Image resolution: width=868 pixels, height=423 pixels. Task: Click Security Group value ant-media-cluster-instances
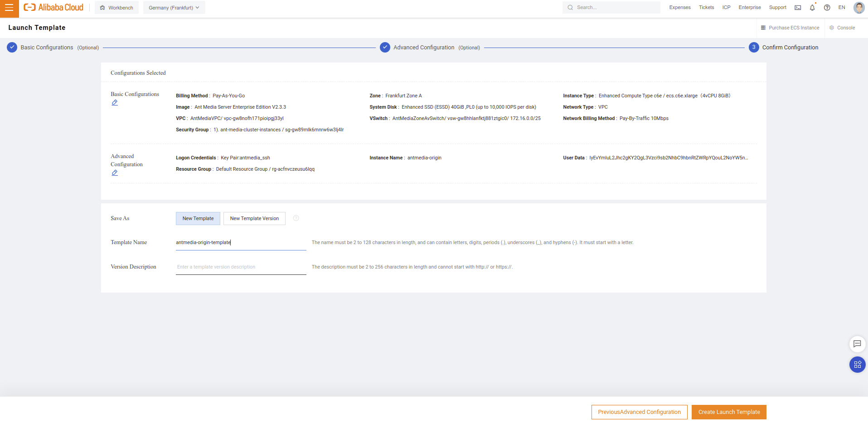point(279,130)
